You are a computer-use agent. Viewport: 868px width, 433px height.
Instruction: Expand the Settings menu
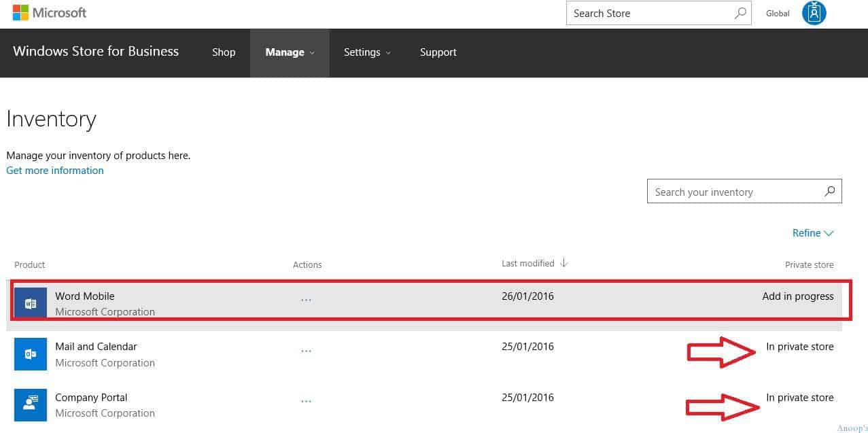[x=367, y=52]
